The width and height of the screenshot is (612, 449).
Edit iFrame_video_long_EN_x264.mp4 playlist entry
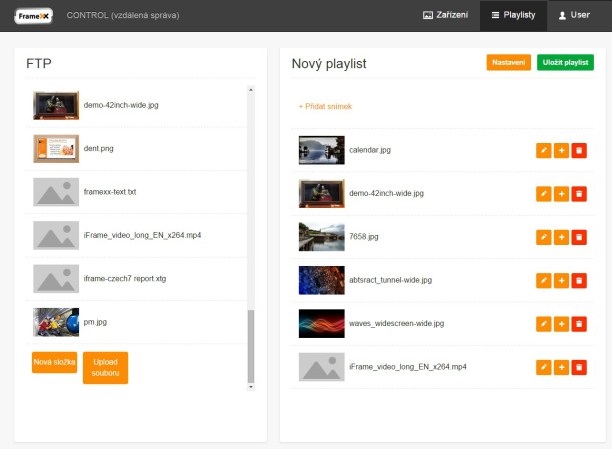(x=544, y=367)
